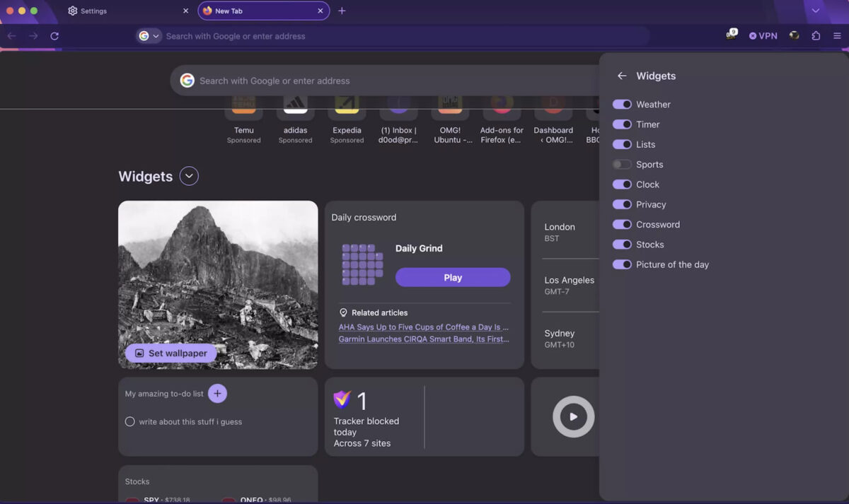
Task: Click the privacy shield tracker icon
Action: tap(342, 399)
